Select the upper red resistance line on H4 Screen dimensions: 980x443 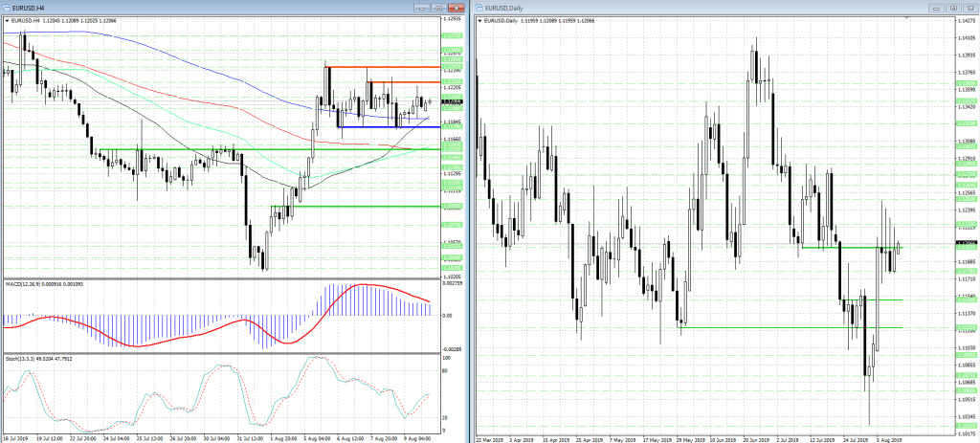(x=383, y=67)
